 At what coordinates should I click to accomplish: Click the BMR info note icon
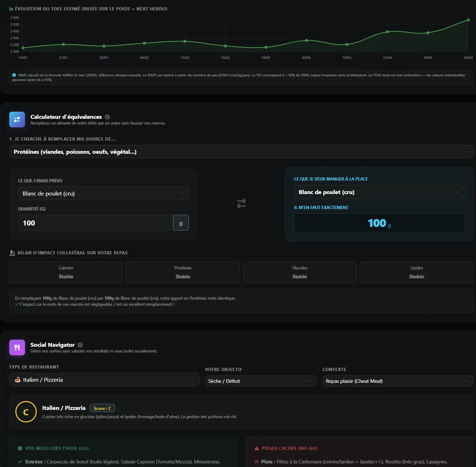pyautogui.click(x=14, y=75)
